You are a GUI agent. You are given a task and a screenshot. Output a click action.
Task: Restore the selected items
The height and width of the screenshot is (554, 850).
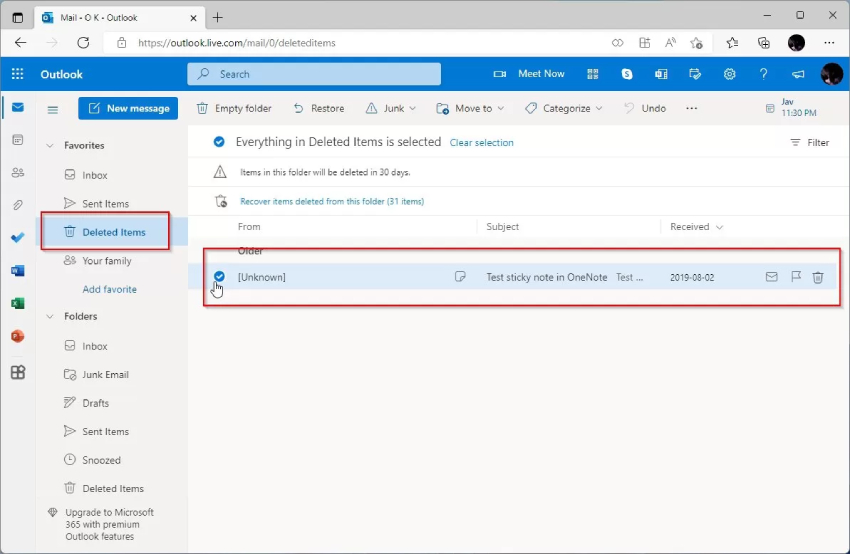click(319, 108)
